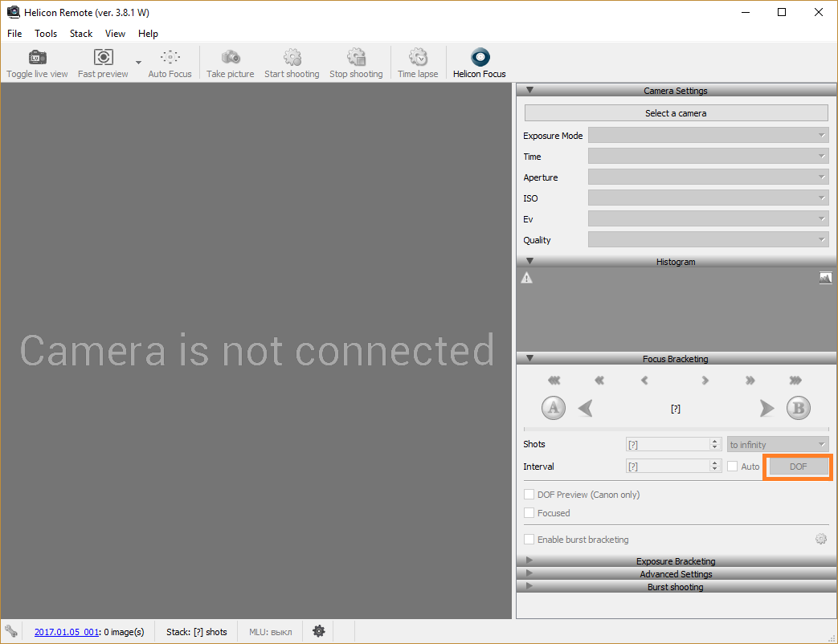Activate the Auto Focus tool

click(170, 57)
